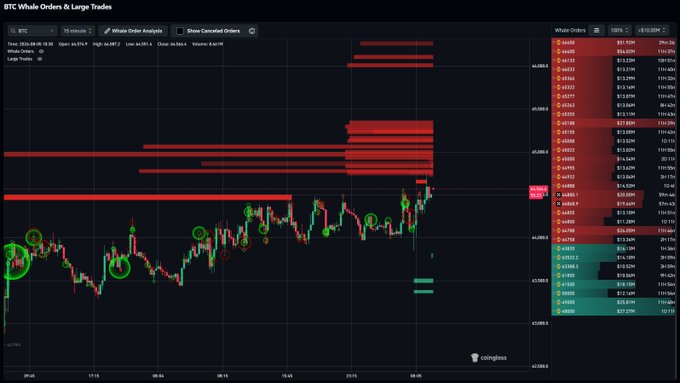Click the Whale Orders panel heading

tap(570, 30)
